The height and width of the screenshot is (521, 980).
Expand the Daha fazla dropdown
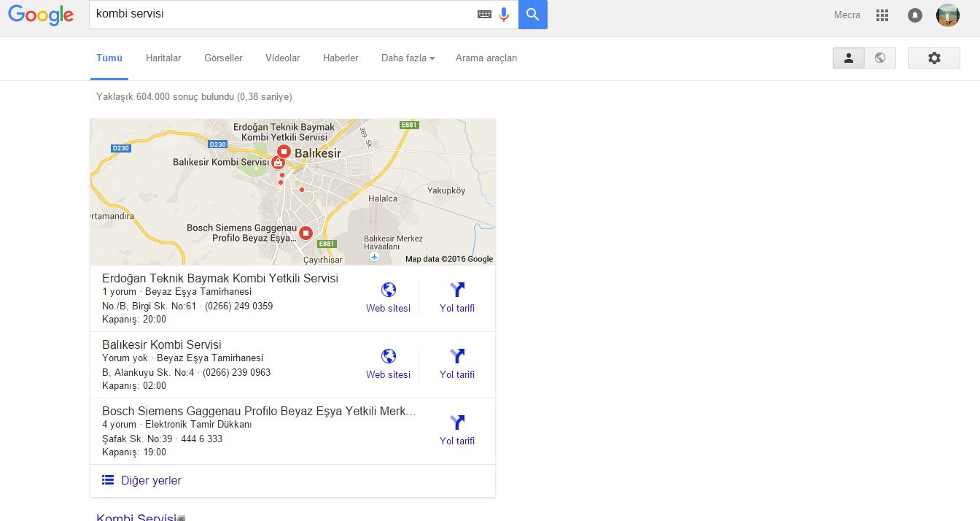408,58
